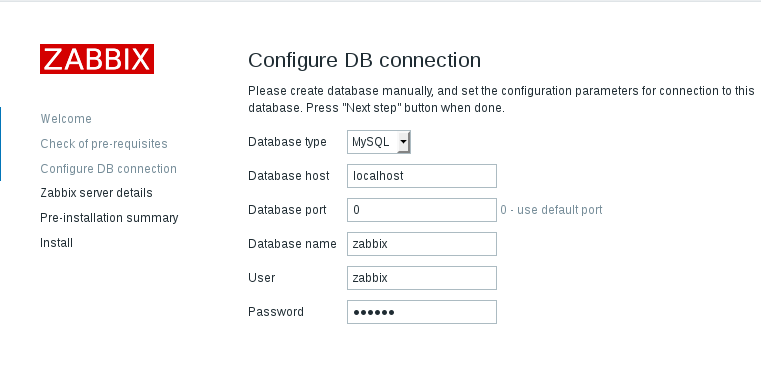Click the '0 - use default port' hint
The height and width of the screenshot is (366, 761).
551,210
